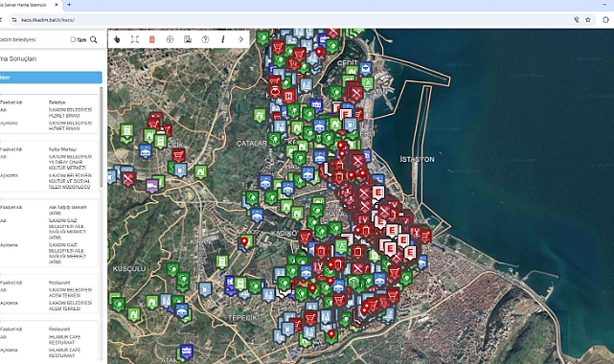The image size is (614, 364).
Task: Select the Ilhamur Cafe Restaurant result
Action: 49,341
